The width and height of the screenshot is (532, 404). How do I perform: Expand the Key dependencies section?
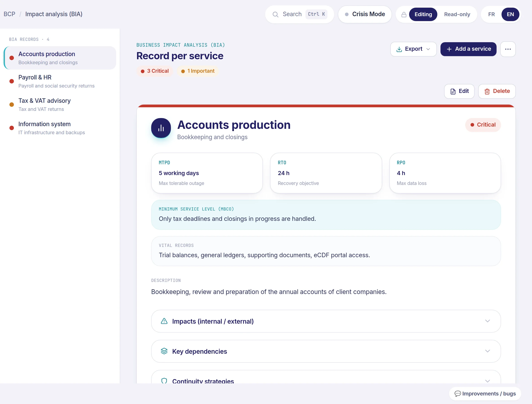tap(326, 351)
